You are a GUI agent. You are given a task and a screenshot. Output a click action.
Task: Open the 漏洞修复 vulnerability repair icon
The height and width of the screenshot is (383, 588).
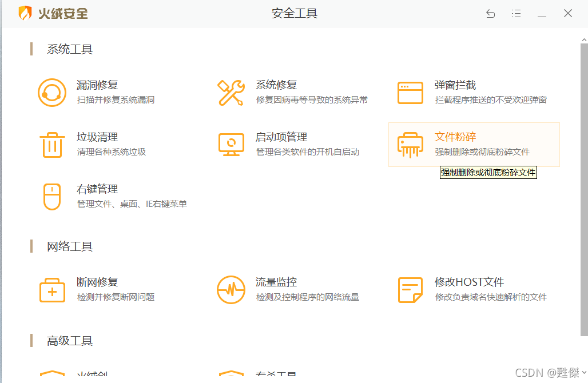[x=52, y=93]
